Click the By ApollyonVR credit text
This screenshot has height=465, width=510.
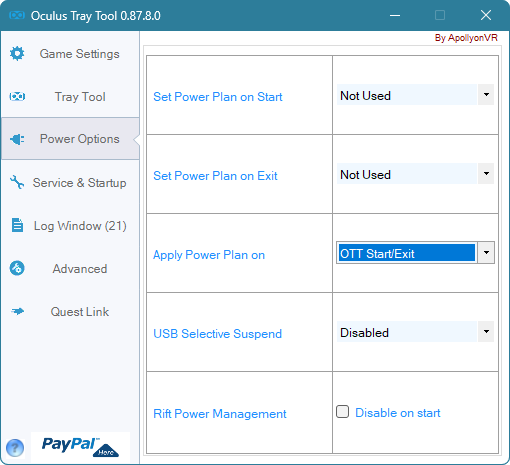point(466,38)
